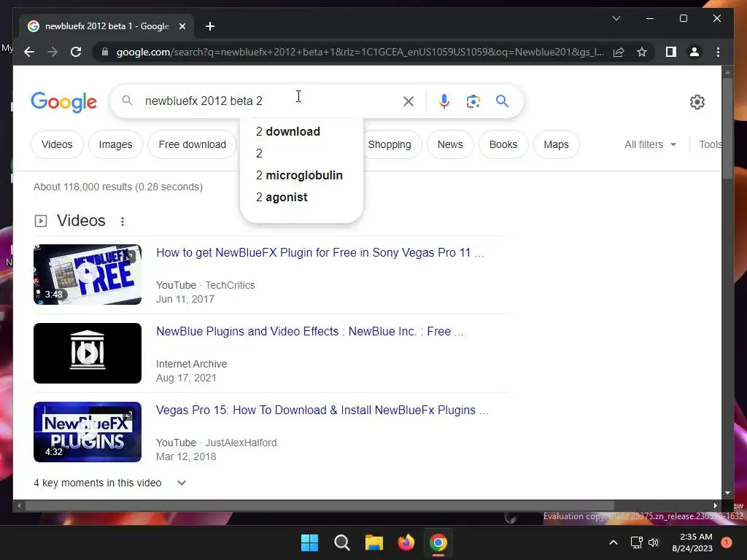Click the horizontal scrollbar thumb
This screenshot has width=747, height=560.
pyautogui.click(x=320, y=506)
